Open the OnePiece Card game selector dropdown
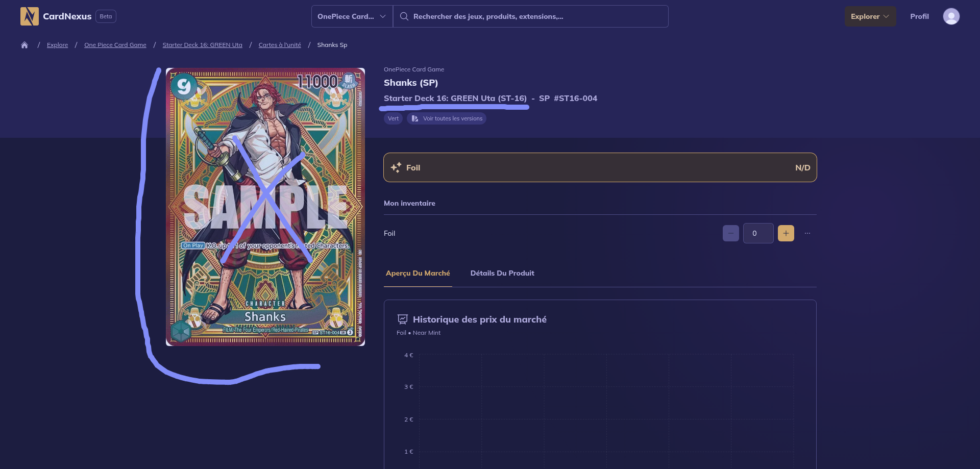This screenshot has width=980, height=469. click(352, 16)
